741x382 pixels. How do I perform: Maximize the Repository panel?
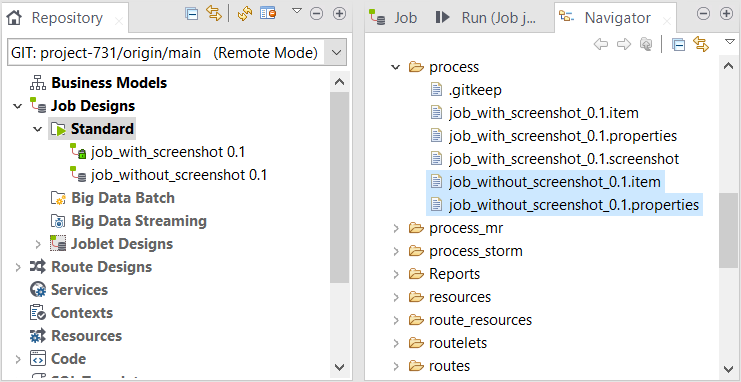[x=339, y=14]
